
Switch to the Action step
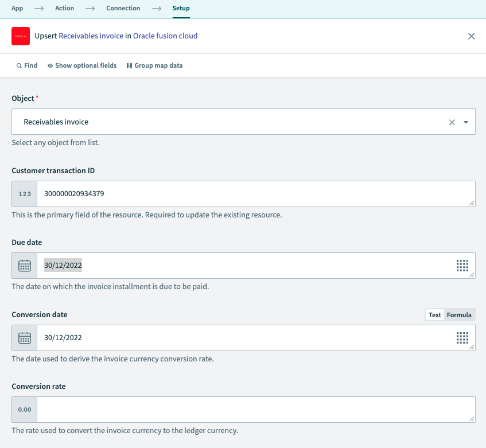64,8
